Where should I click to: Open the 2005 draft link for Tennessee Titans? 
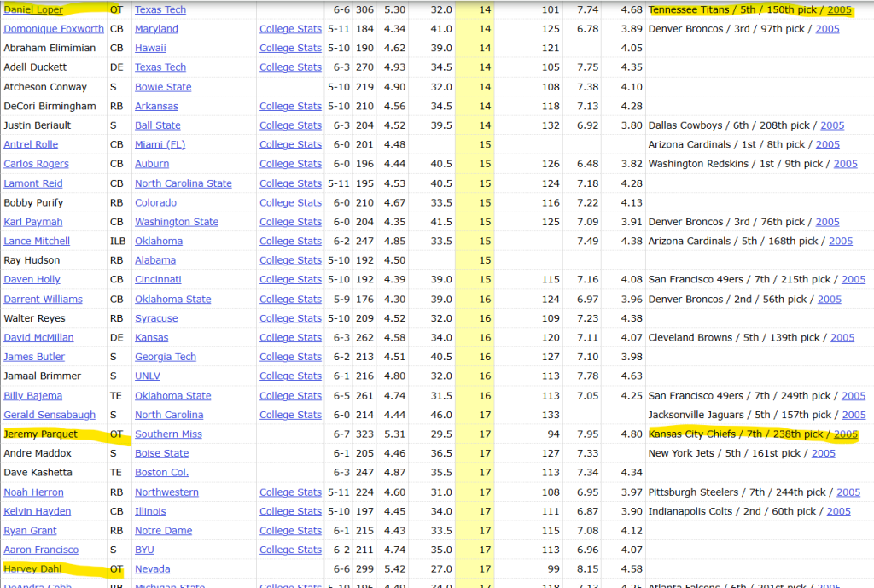[x=840, y=9]
